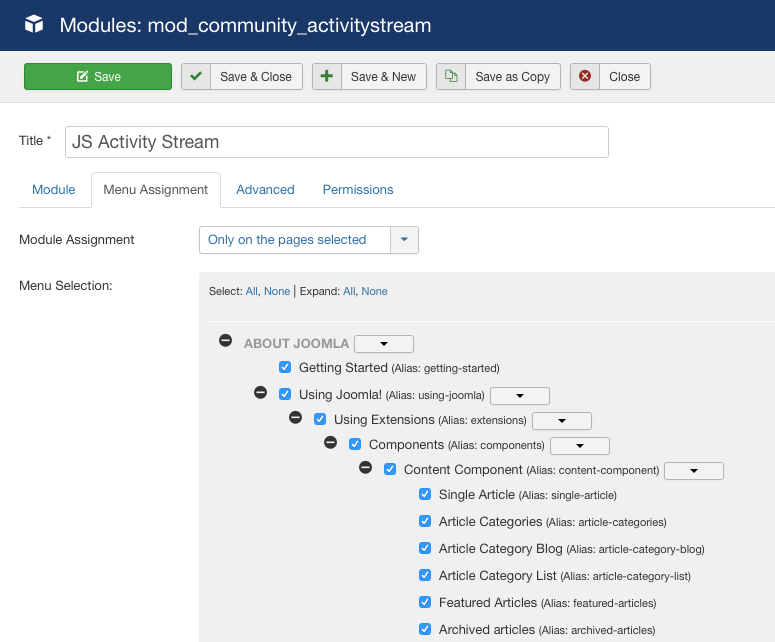The height and width of the screenshot is (642, 775).
Task: Click the red X icon on Close
Action: (x=585, y=76)
